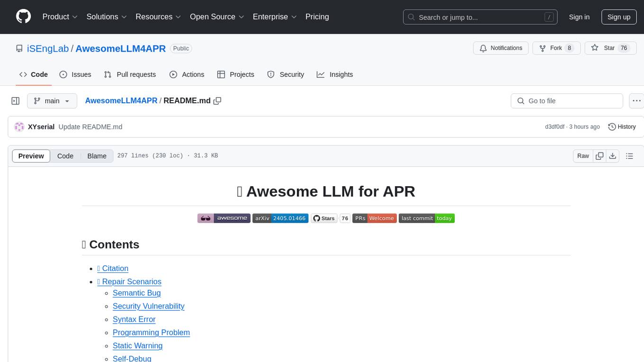
Task: Click the last commit today badge
Action: coord(427,218)
